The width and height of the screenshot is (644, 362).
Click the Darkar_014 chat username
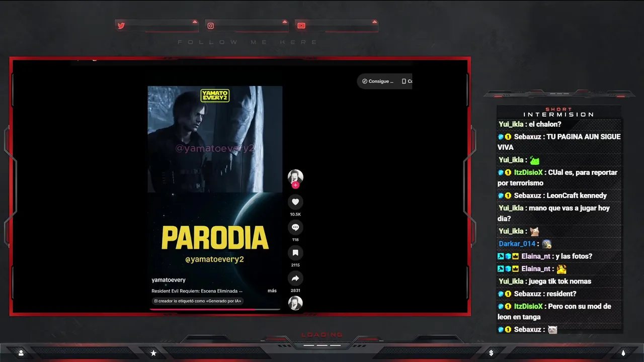pos(517,244)
